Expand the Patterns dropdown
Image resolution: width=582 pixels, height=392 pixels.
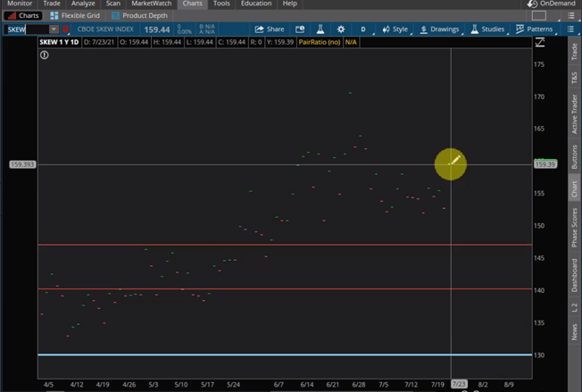(x=534, y=29)
